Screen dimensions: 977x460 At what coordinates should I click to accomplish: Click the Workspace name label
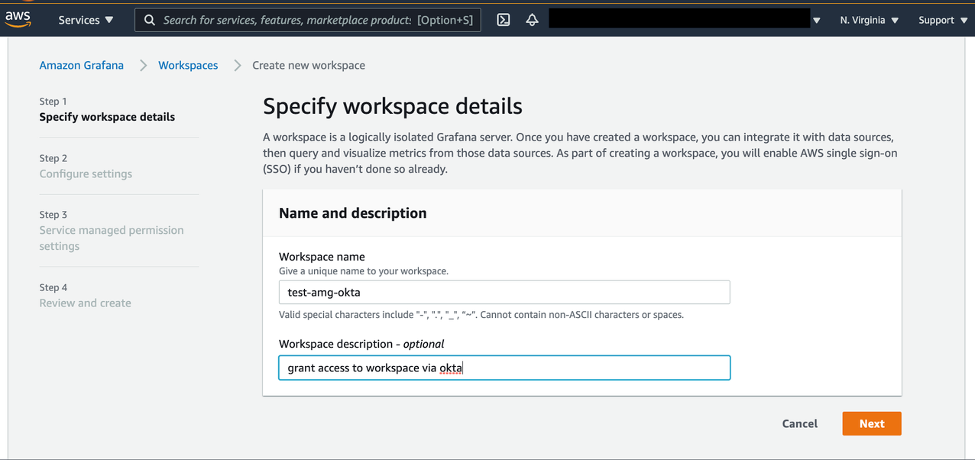point(322,257)
